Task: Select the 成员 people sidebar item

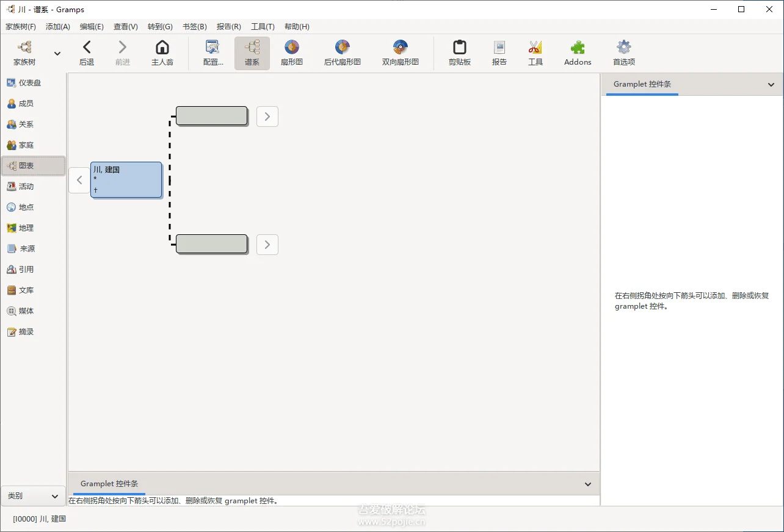Action: coord(26,104)
